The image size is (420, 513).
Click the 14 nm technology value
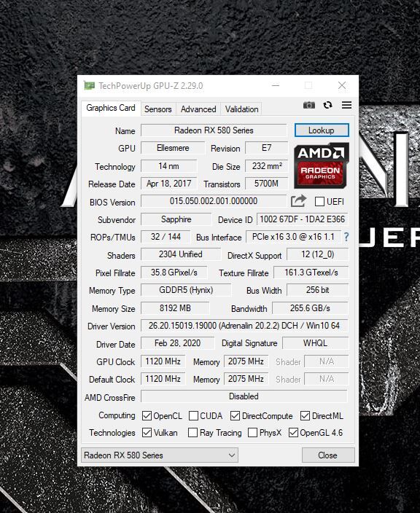[169, 166]
